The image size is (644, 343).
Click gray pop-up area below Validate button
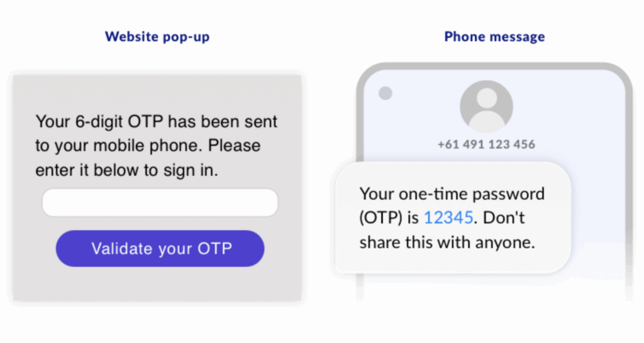tap(157, 284)
